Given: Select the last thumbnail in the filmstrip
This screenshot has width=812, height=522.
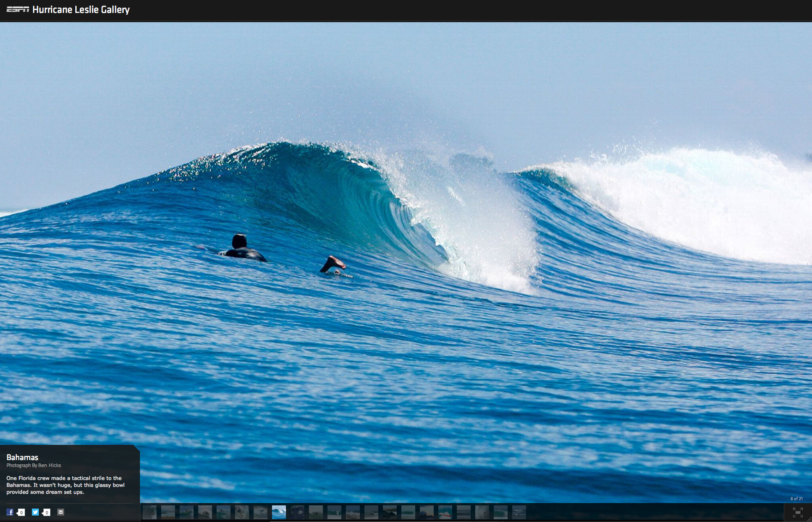Looking at the screenshot, I should pyautogui.click(x=519, y=512).
